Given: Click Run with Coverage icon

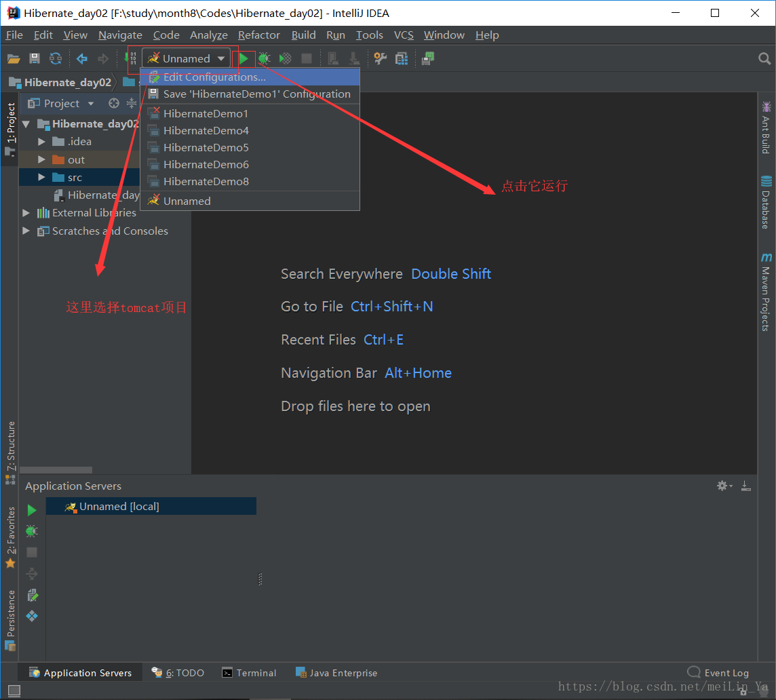Looking at the screenshot, I should (x=286, y=59).
